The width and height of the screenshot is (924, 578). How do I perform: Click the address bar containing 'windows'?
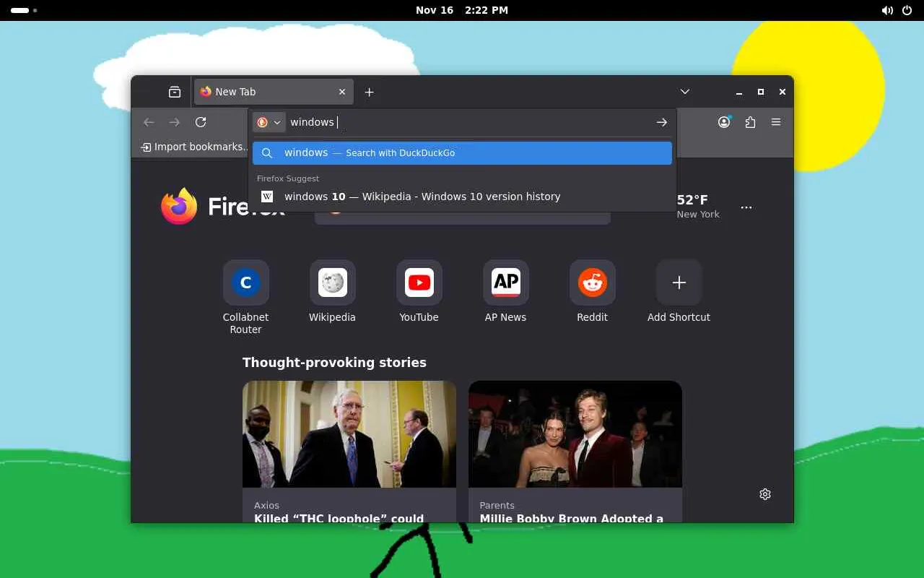tap(469, 122)
